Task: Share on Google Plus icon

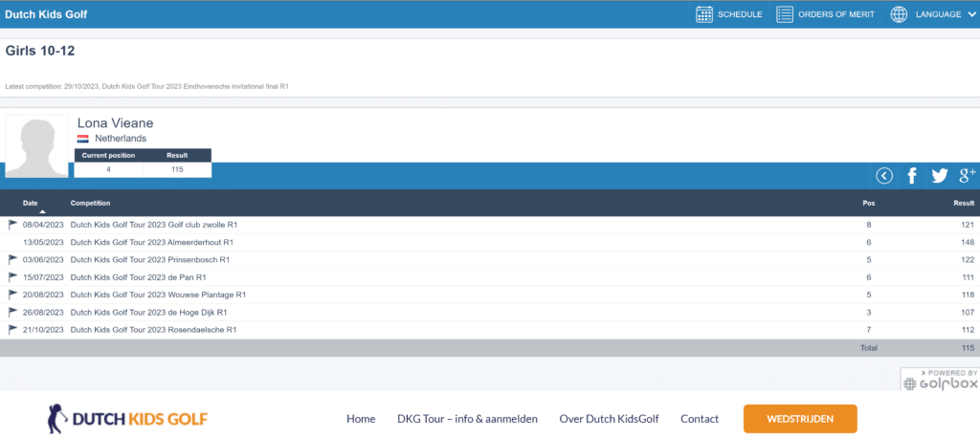Action: (967, 175)
